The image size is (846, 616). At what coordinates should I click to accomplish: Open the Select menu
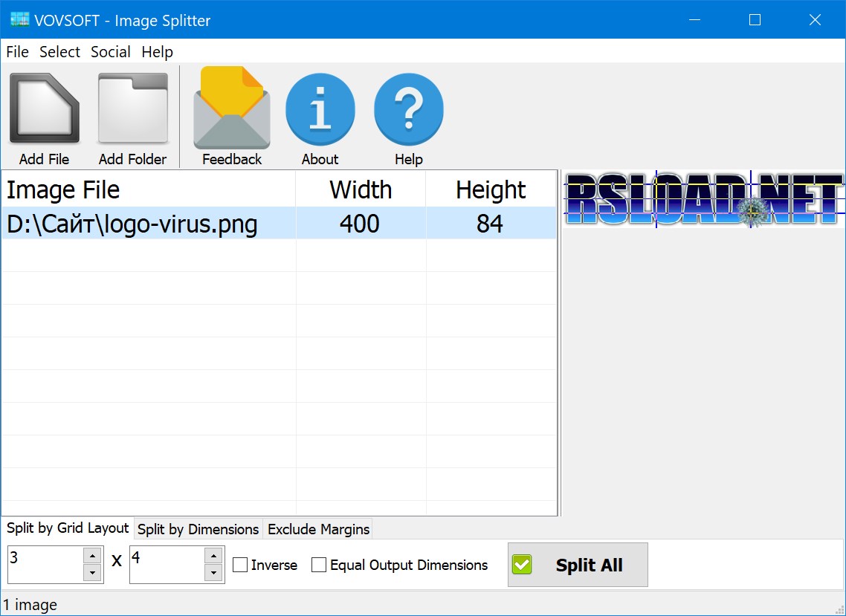pos(59,52)
